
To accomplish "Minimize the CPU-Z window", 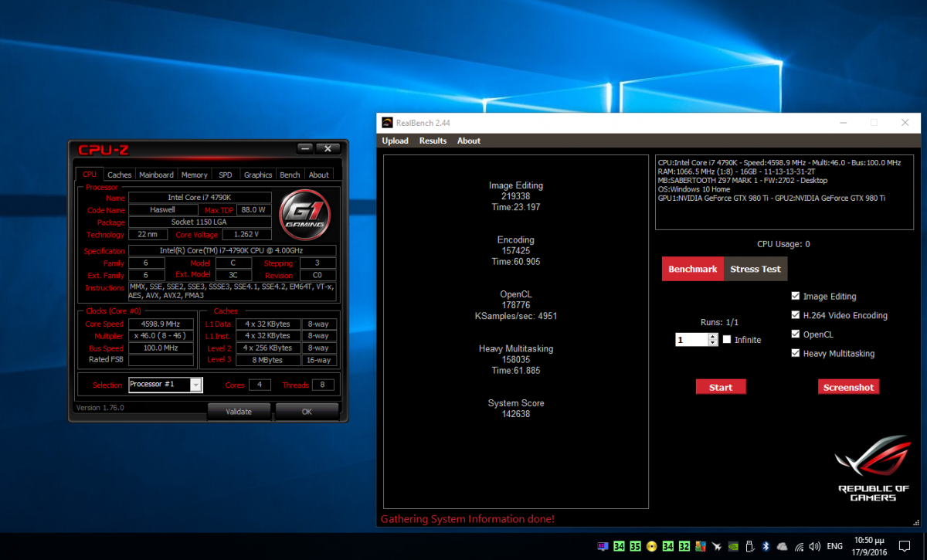I will [306, 148].
